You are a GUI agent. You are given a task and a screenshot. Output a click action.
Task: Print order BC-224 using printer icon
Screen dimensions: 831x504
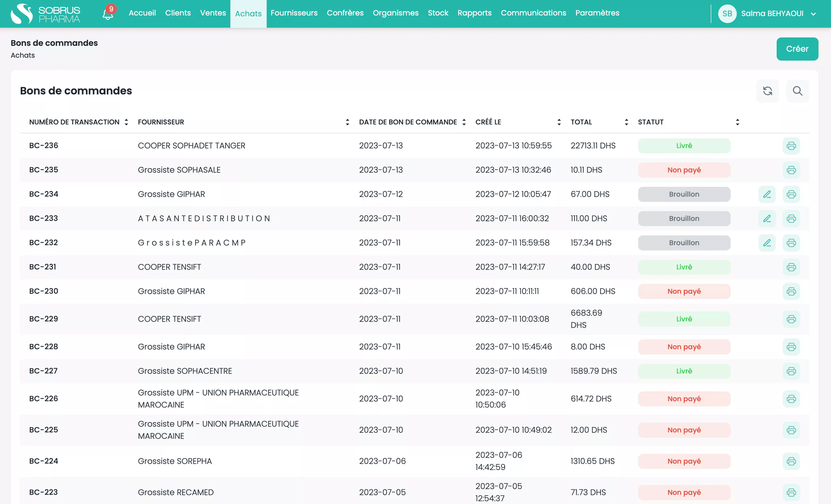pyautogui.click(x=791, y=461)
